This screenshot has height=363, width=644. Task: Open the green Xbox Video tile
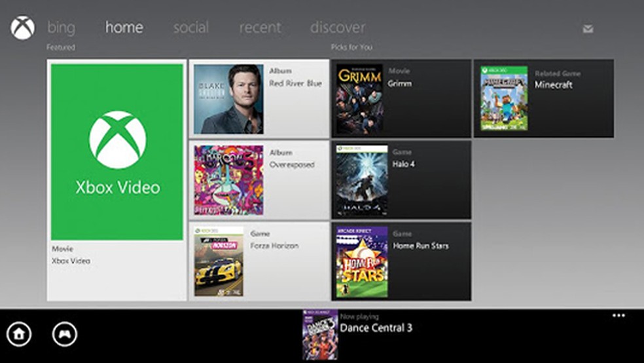click(117, 152)
